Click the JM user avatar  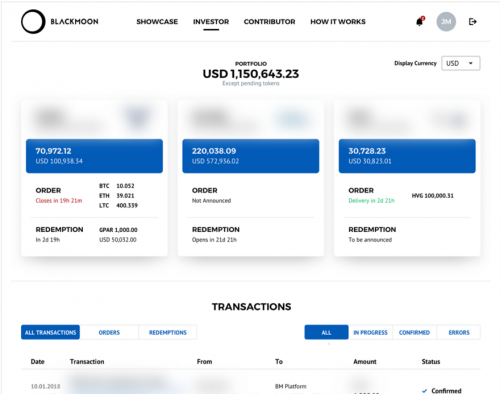click(446, 22)
